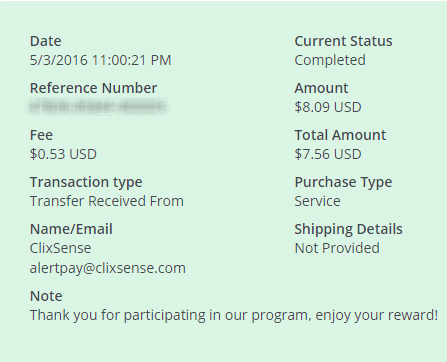Select the Transfer Received From text
Image resolution: width=447 pixels, height=362 pixels.
click(107, 201)
